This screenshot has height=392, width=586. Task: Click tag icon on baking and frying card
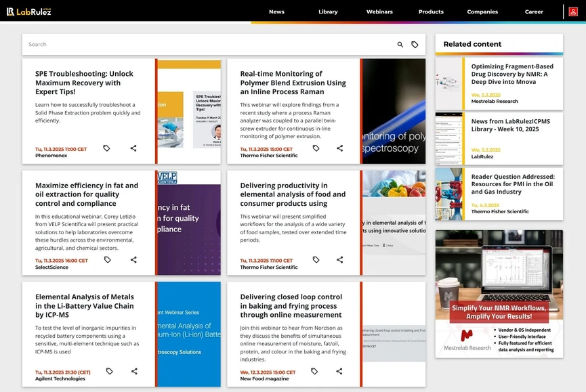tap(314, 371)
